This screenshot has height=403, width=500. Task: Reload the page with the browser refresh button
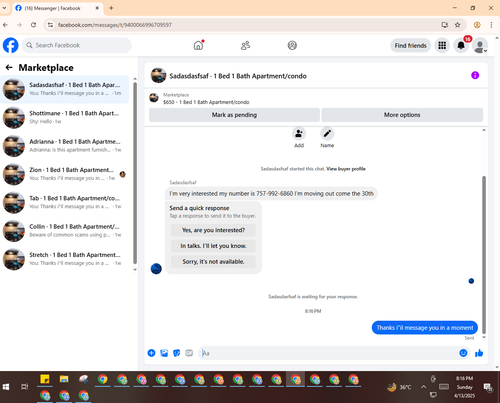33,25
